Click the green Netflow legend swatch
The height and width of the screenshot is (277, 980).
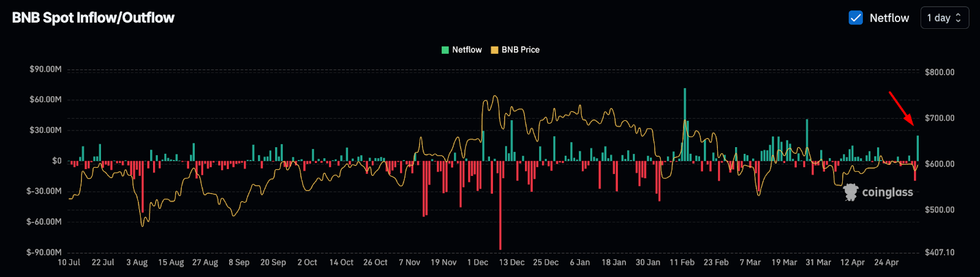click(x=445, y=50)
